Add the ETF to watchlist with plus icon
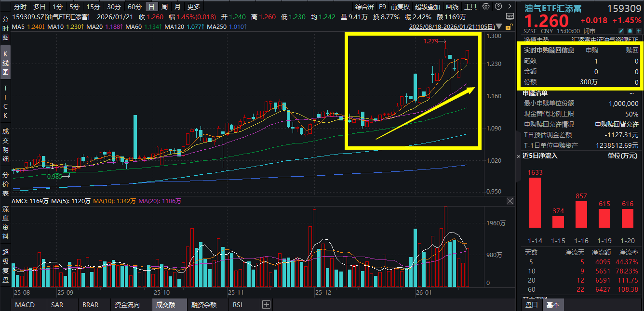The width and height of the screenshot is (644, 311). (x=638, y=31)
